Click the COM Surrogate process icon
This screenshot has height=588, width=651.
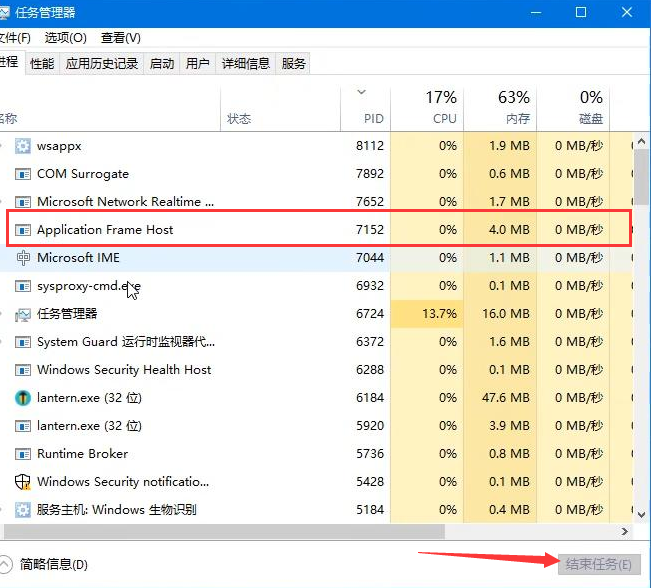point(23,174)
